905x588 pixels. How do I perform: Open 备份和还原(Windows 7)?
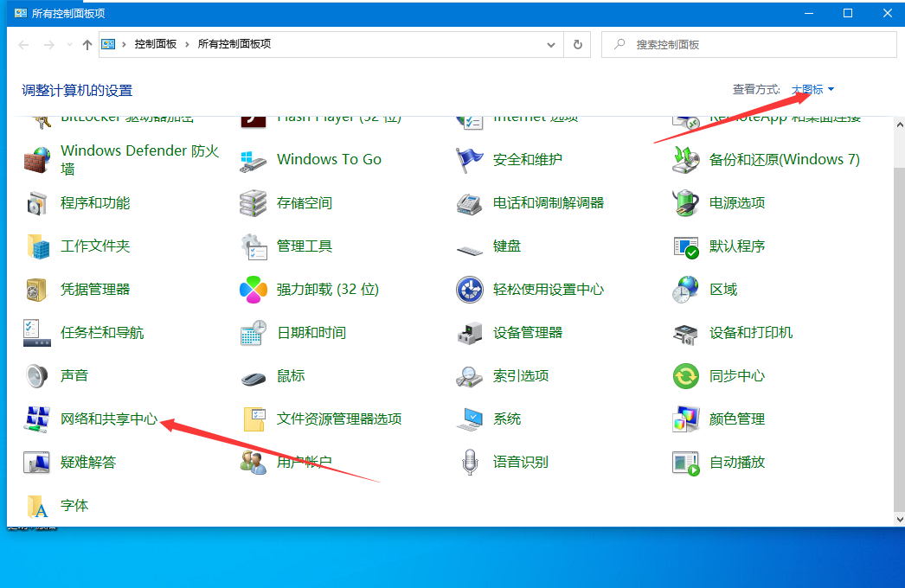point(781,159)
